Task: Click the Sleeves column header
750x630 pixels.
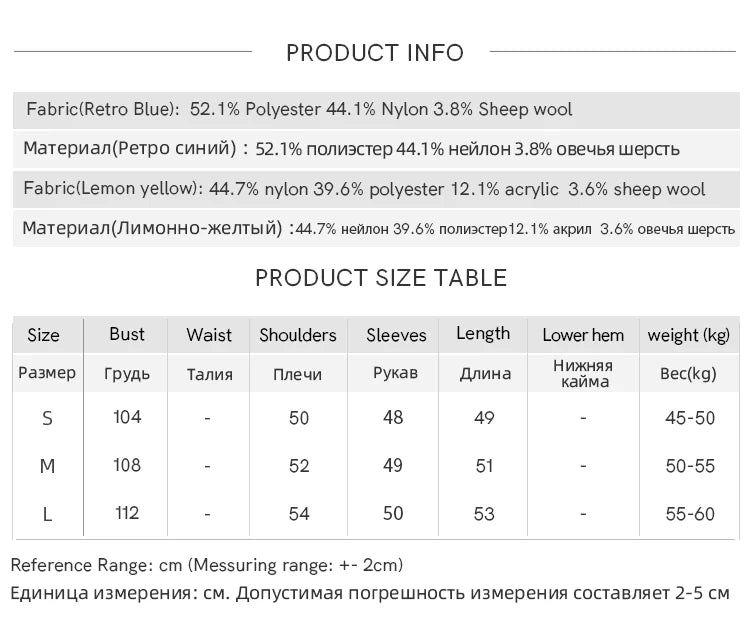Action: click(396, 335)
